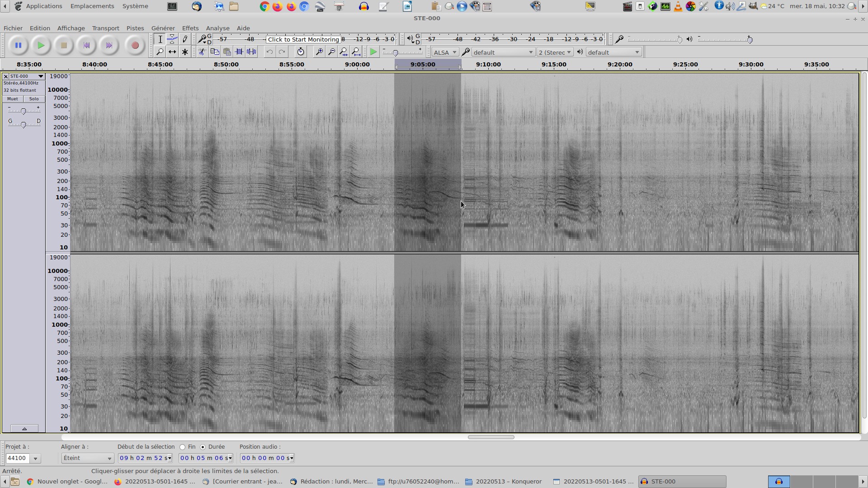Select the Envelope tool

pos(172,39)
